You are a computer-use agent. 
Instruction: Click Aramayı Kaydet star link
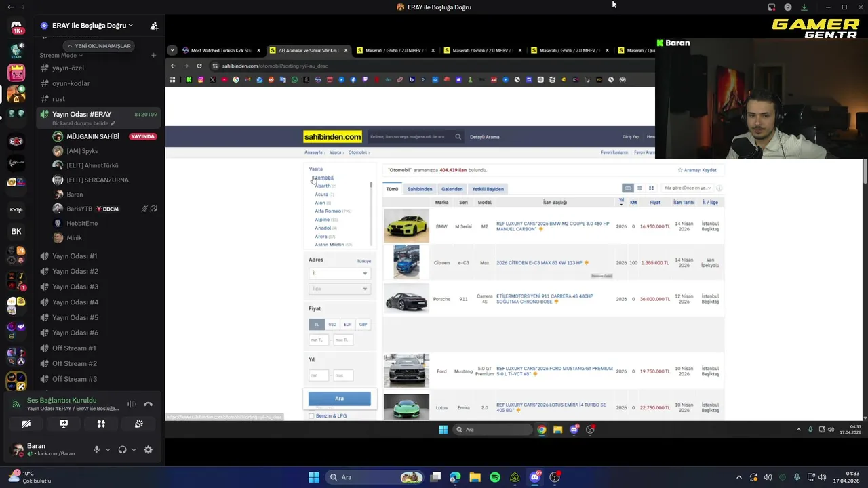pyautogui.click(x=697, y=170)
